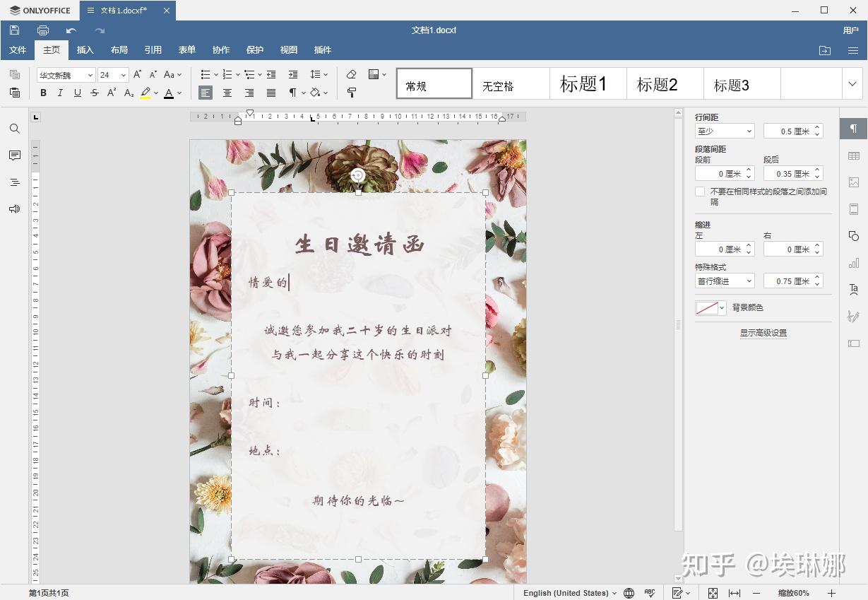The image size is (868, 600).
Task: Switch to the 布局 tab
Action: 119,50
